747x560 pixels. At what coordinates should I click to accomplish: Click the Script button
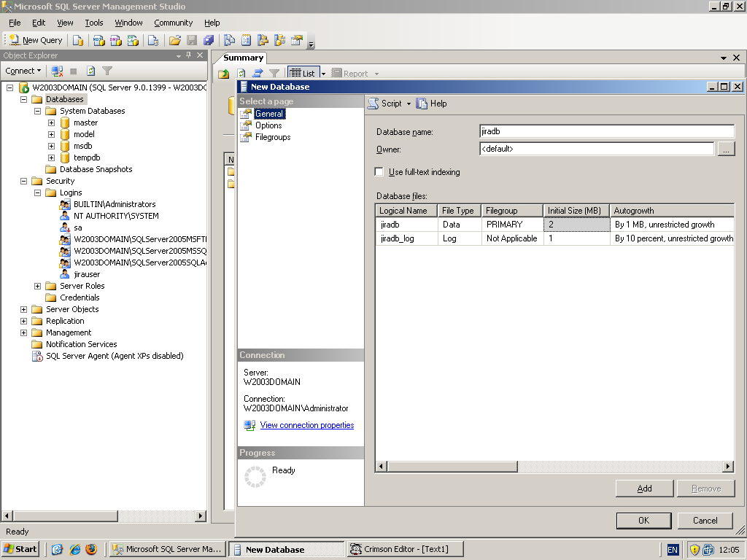(385, 104)
